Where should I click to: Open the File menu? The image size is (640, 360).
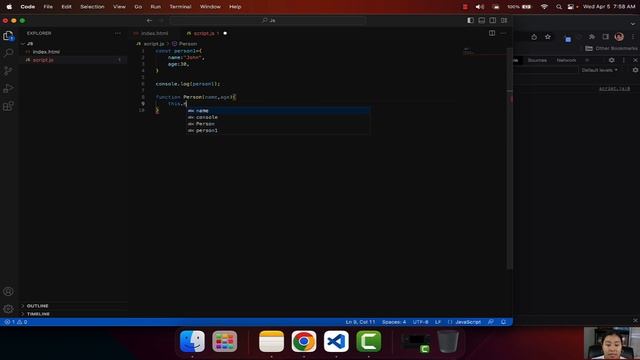point(48,7)
